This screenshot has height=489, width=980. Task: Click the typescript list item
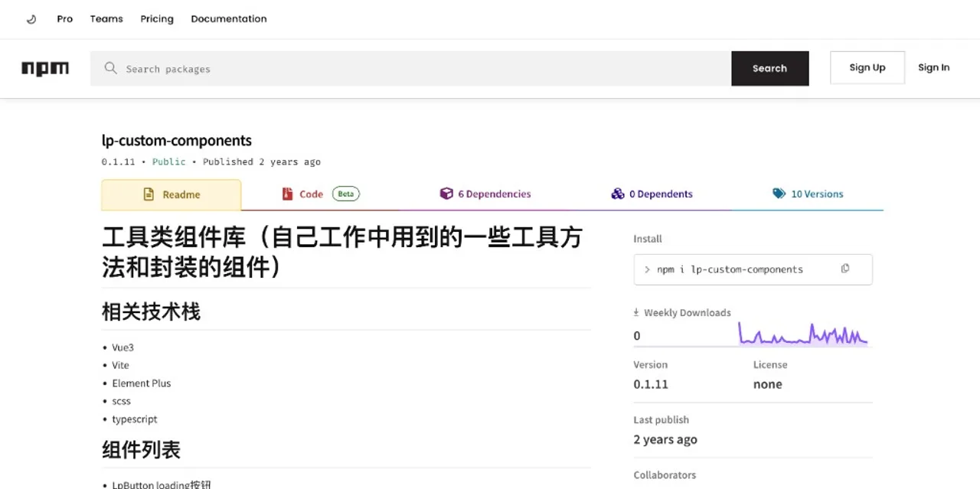click(135, 419)
